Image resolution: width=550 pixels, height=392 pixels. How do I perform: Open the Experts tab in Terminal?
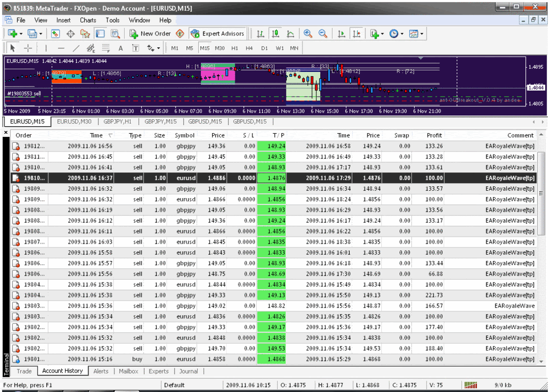click(158, 371)
